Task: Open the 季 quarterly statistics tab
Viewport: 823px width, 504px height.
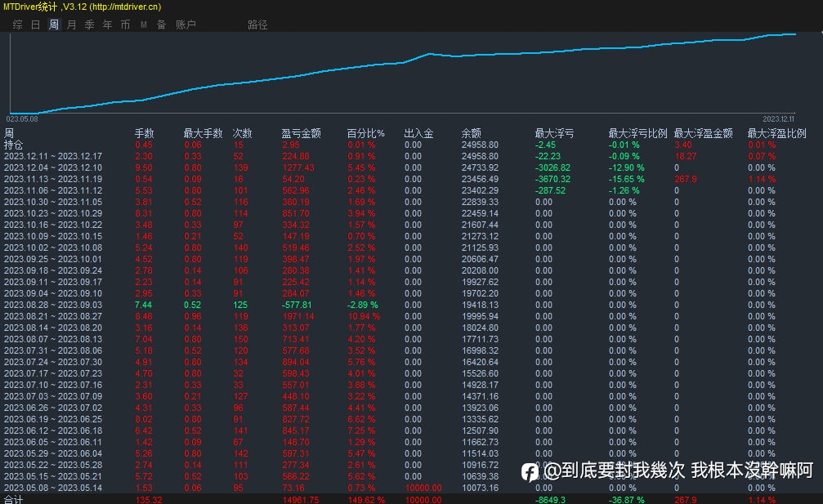Action: [90, 25]
